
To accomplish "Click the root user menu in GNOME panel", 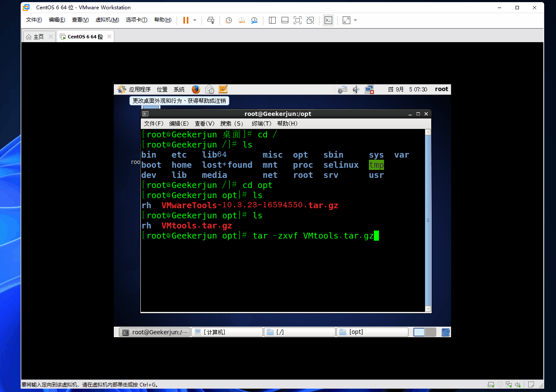I will pos(441,89).
